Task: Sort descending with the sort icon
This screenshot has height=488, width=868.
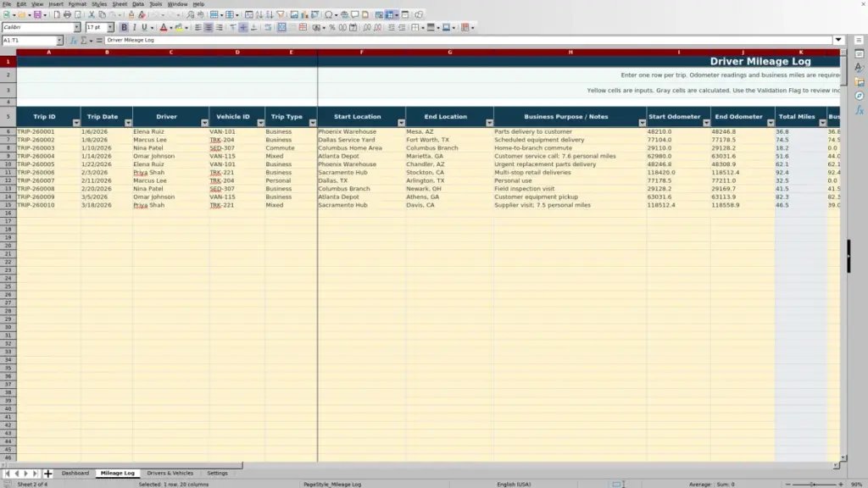Action: [x=270, y=15]
